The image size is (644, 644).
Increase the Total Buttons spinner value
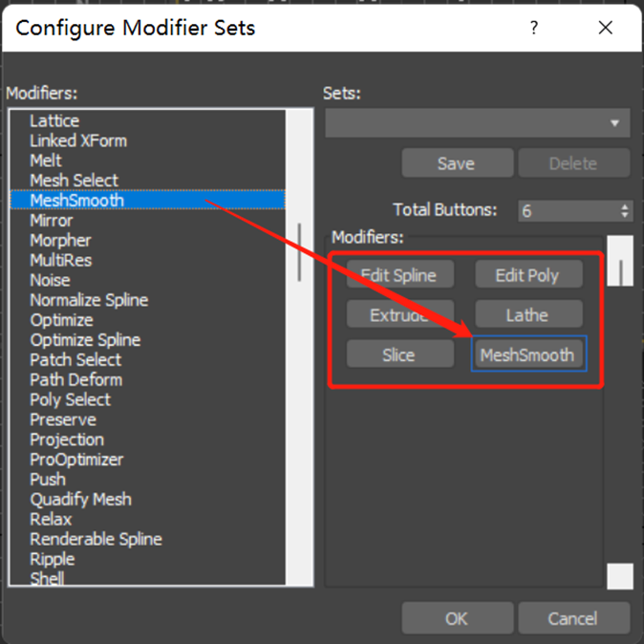point(625,206)
